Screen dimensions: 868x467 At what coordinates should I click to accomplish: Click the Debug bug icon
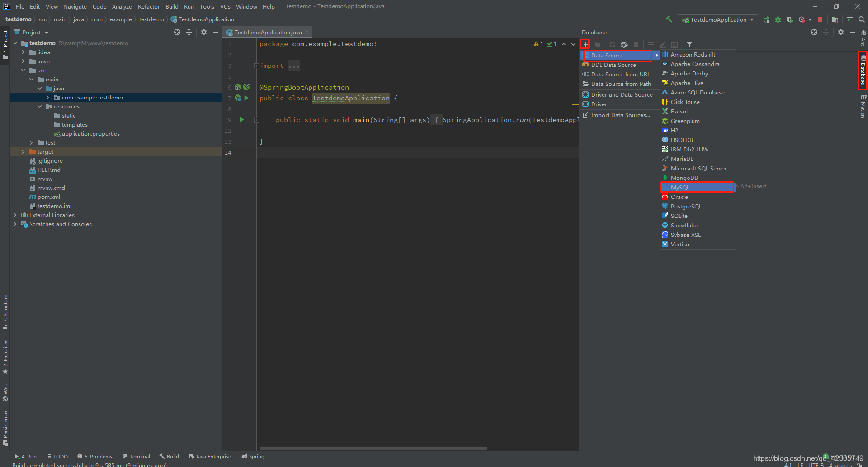pyautogui.click(x=778, y=19)
